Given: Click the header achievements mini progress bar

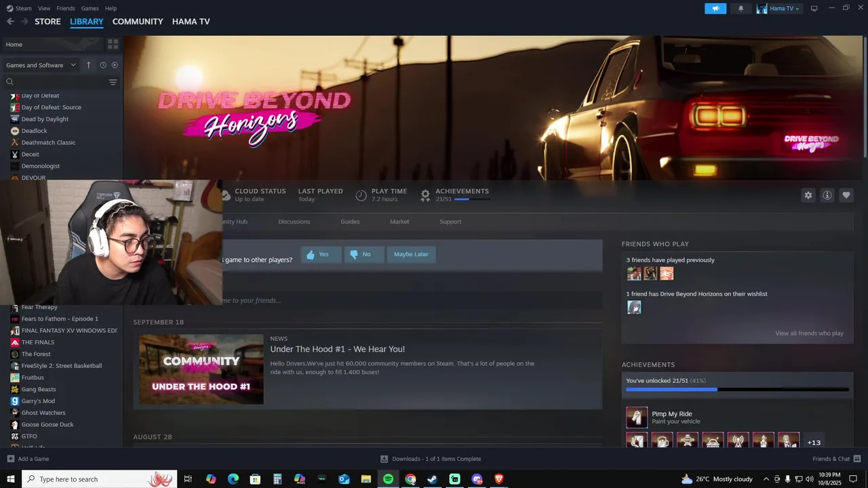Looking at the screenshot, I should 471,199.
